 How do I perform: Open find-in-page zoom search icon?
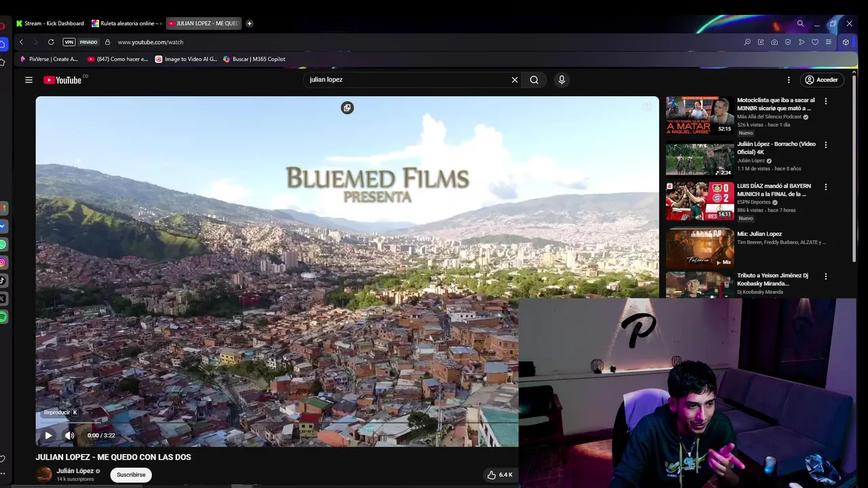[747, 42]
